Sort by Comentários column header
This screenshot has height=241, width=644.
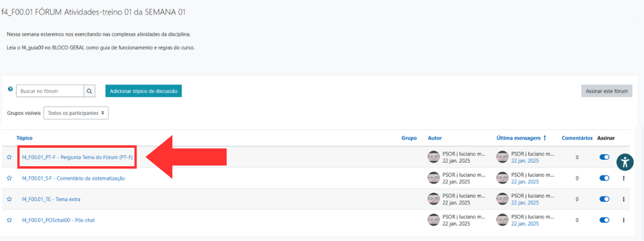(576, 138)
